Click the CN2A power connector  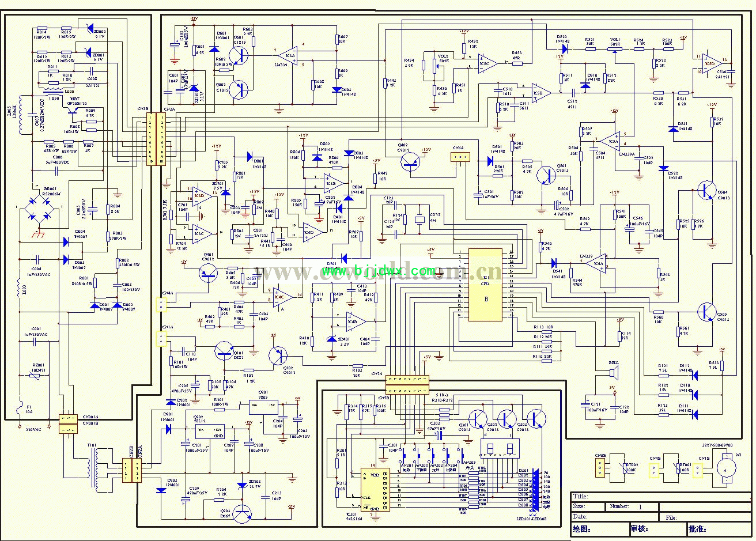point(137,470)
